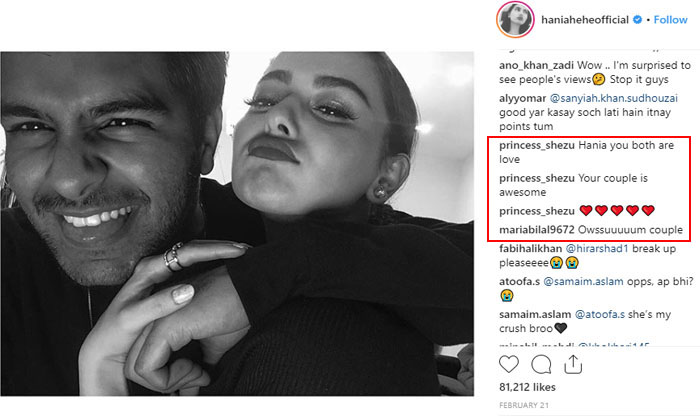
Task: Open princess_shezu on 'Hania you both' comment
Action: 534,145
